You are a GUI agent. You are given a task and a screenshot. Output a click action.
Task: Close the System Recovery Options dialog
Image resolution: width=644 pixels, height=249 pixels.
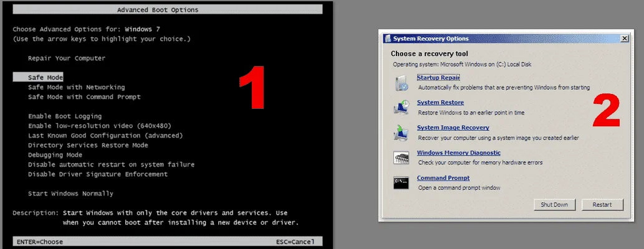[x=624, y=39]
